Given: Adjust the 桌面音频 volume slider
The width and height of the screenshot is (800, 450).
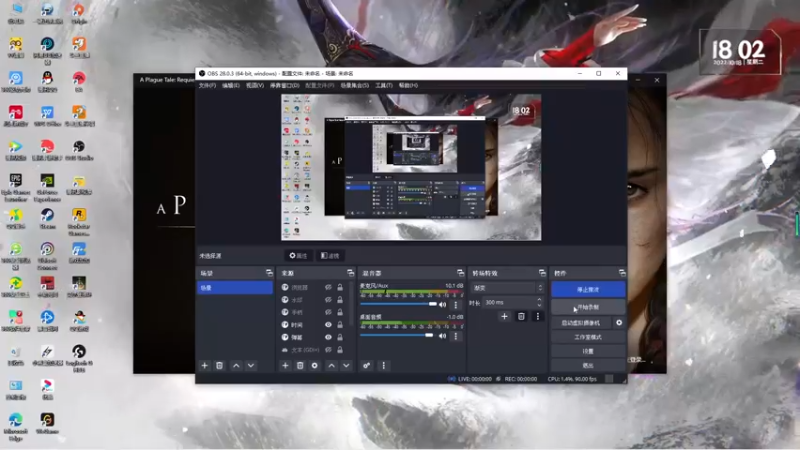Looking at the screenshot, I should pyautogui.click(x=397, y=335).
